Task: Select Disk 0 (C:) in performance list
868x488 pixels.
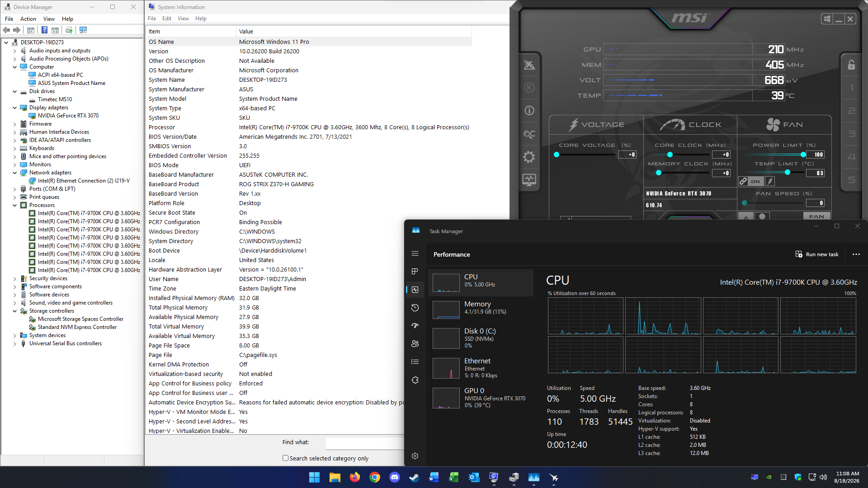Action: coord(481,338)
